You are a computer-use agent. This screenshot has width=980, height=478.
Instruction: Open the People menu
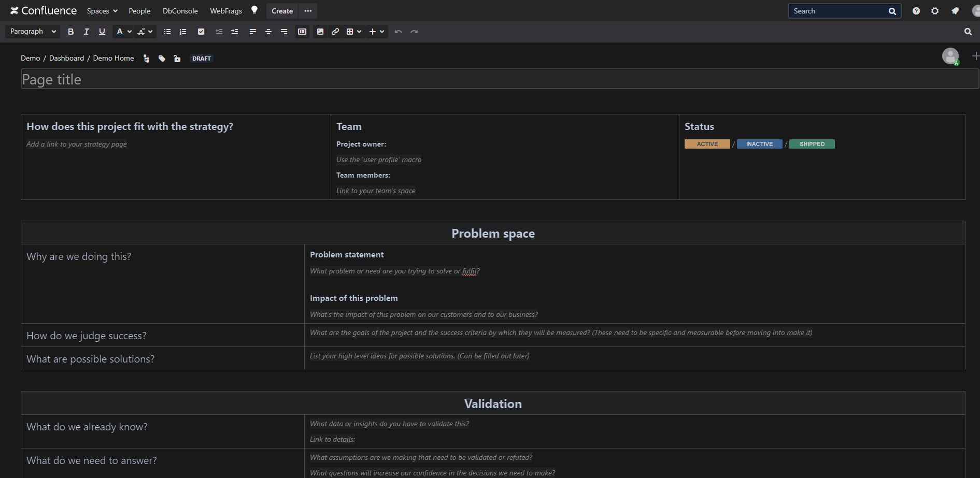pos(139,11)
